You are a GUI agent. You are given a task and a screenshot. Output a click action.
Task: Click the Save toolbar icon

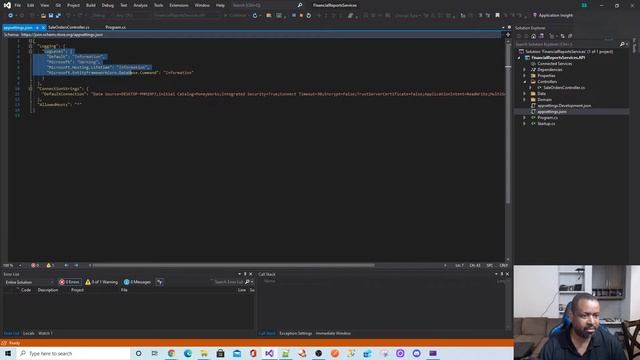click(51, 16)
